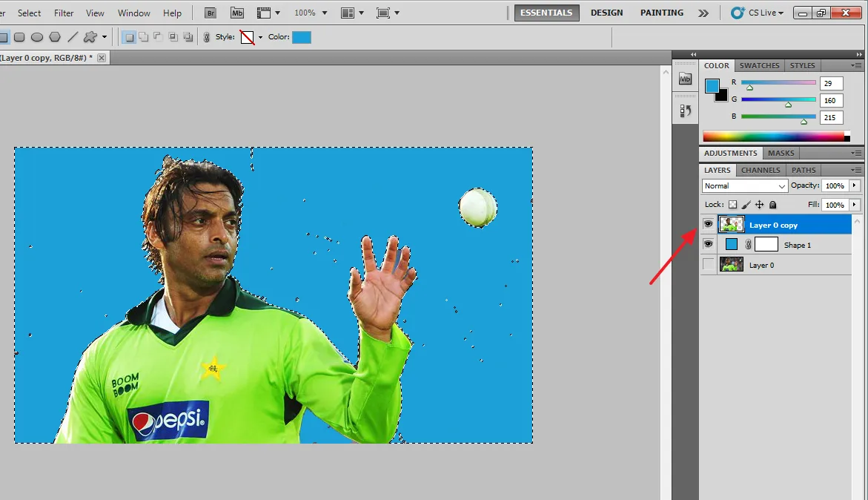
Task: Open the Opacity slider arrow
Action: point(854,185)
